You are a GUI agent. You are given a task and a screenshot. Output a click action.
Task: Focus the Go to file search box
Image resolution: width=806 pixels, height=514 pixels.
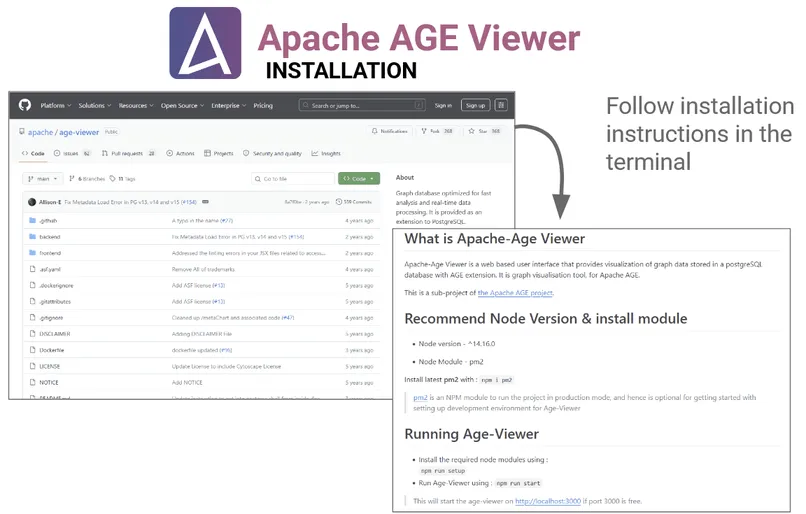[292, 179]
